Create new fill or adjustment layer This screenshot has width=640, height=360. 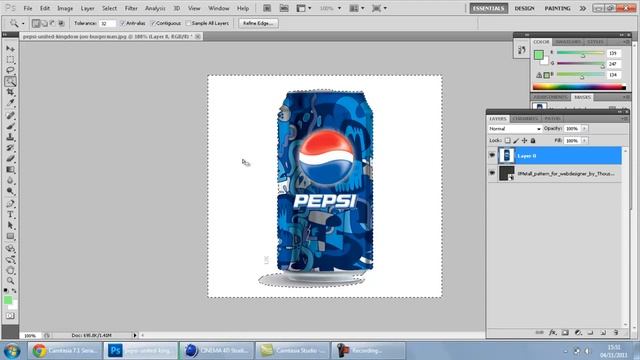[x=578, y=333]
